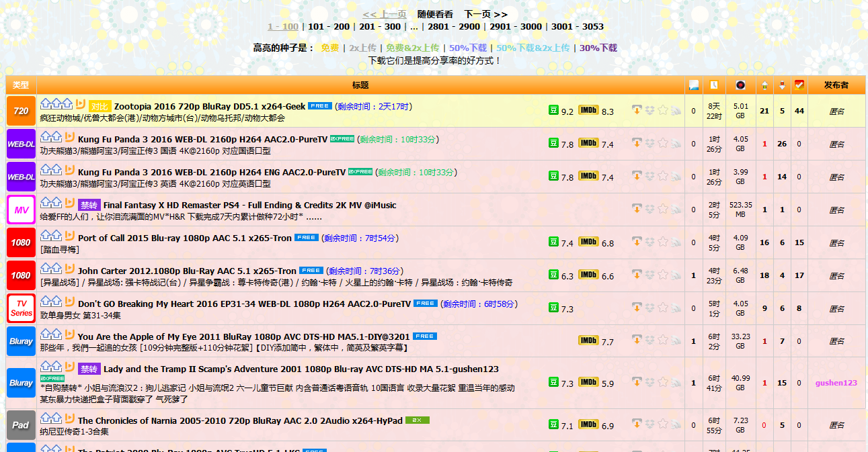Viewport: 868px width, 452px height.
Task: Download the Final Fantasy X HD Remaster torrent icon
Action: click(x=637, y=209)
